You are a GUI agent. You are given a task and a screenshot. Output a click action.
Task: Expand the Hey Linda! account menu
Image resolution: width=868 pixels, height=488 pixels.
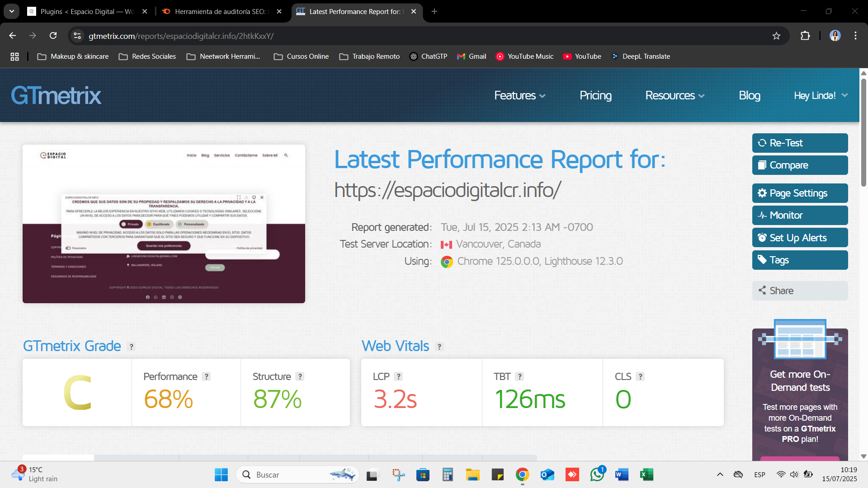821,95
